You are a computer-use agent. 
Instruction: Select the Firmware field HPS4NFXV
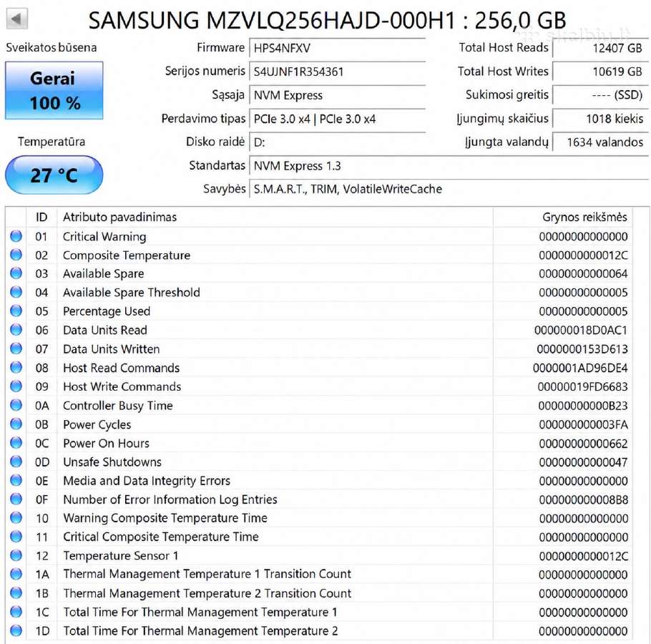coord(337,48)
